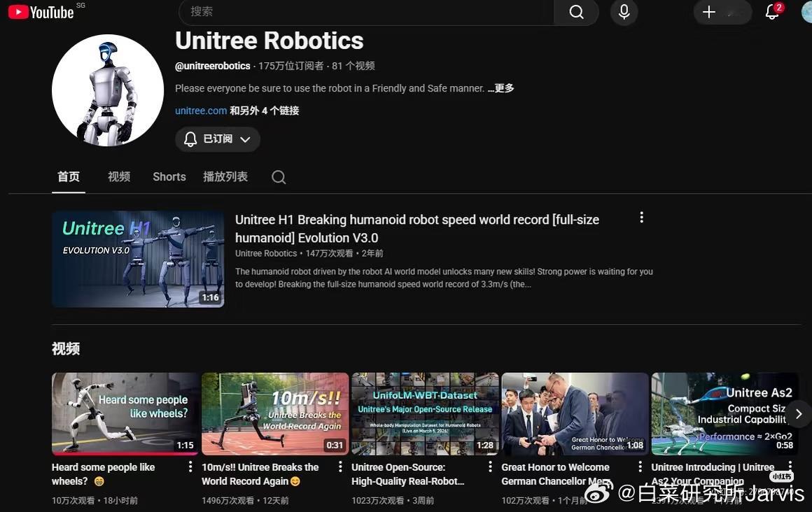The width and height of the screenshot is (812, 512).
Task: Switch to the 视频 tab
Action: pyautogui.click(x=118, y=177)
